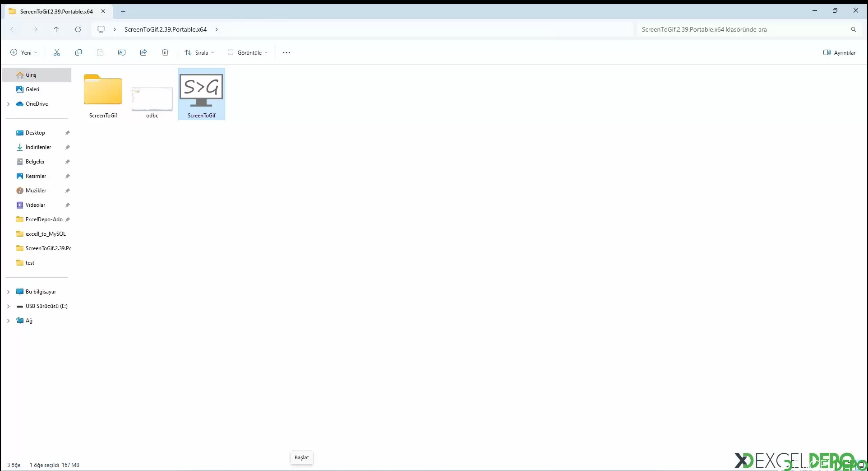868x471 pixels.
Task: Click the Copy icon in toolbar
Action: (x=78, y=53)
